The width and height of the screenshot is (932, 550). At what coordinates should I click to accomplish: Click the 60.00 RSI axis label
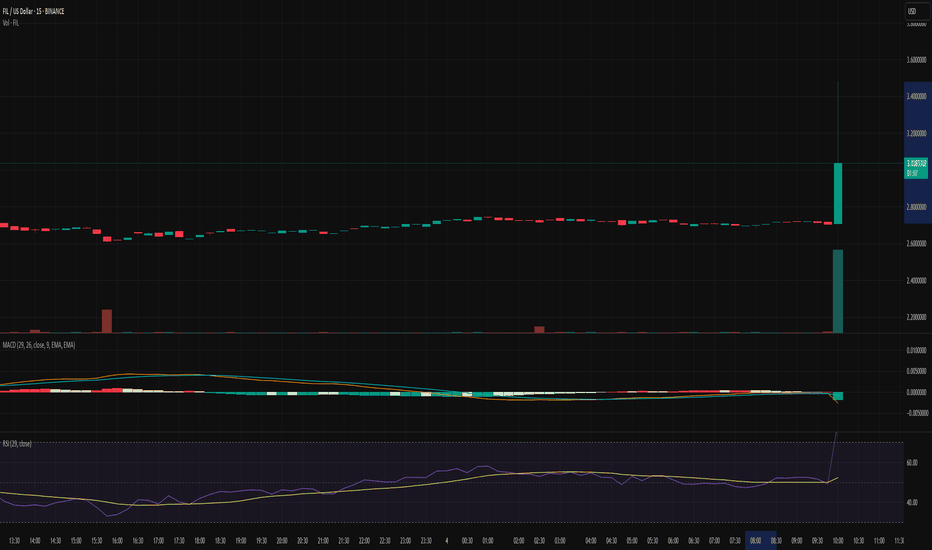912,463
